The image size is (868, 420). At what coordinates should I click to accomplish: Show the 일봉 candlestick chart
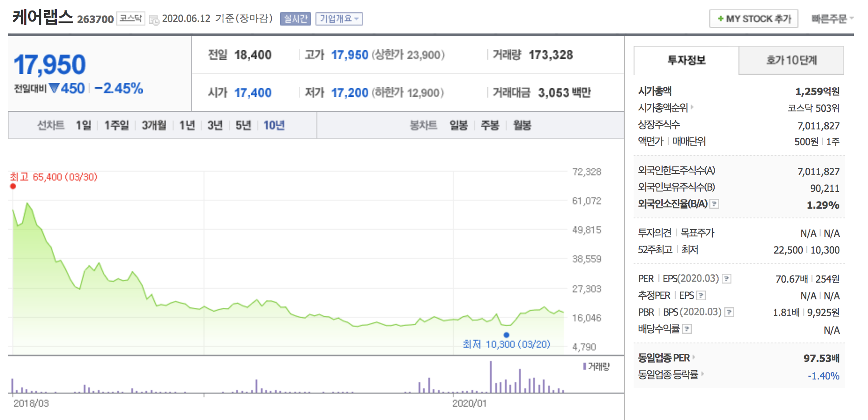(459, 125)
